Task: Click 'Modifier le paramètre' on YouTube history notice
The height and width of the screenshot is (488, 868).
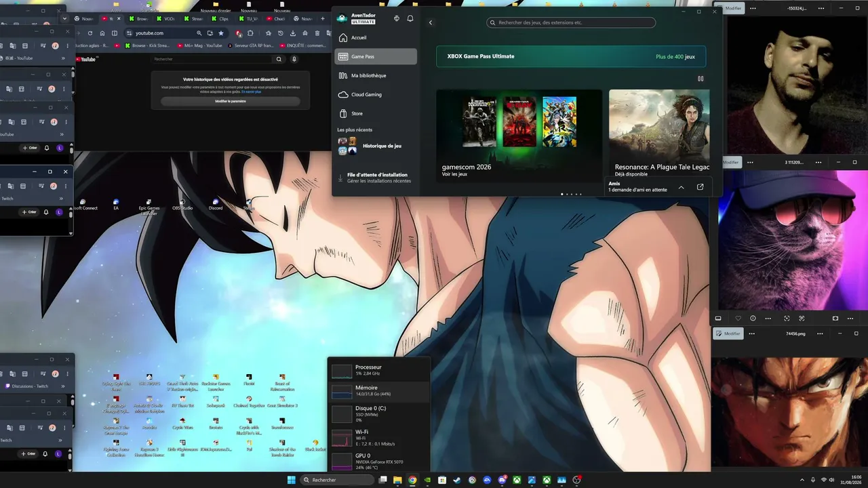Action: coord(231,101)
